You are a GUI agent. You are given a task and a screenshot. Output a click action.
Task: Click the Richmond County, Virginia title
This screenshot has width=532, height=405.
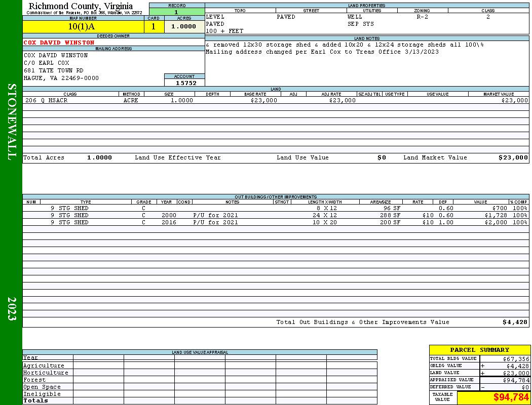click(81, 6)
